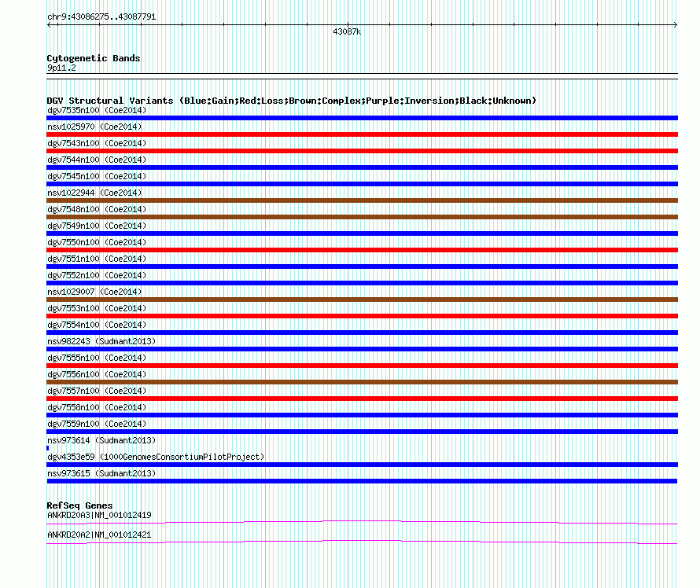Click the dgv4353e59 1000GenomesConsortiumPilotProject blue bar
Viewport: 700px width, 588px height.
pos(362,465)
